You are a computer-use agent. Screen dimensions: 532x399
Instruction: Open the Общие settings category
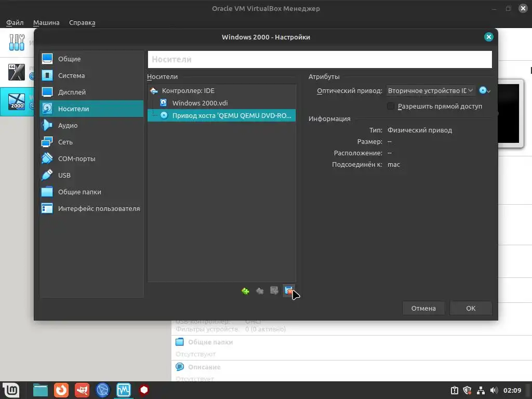(x=91, y=59)
